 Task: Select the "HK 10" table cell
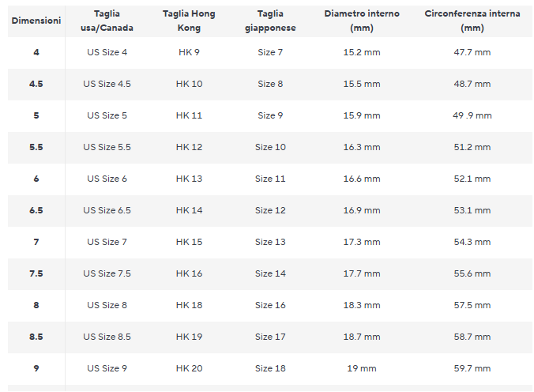(x=189, y=84)
